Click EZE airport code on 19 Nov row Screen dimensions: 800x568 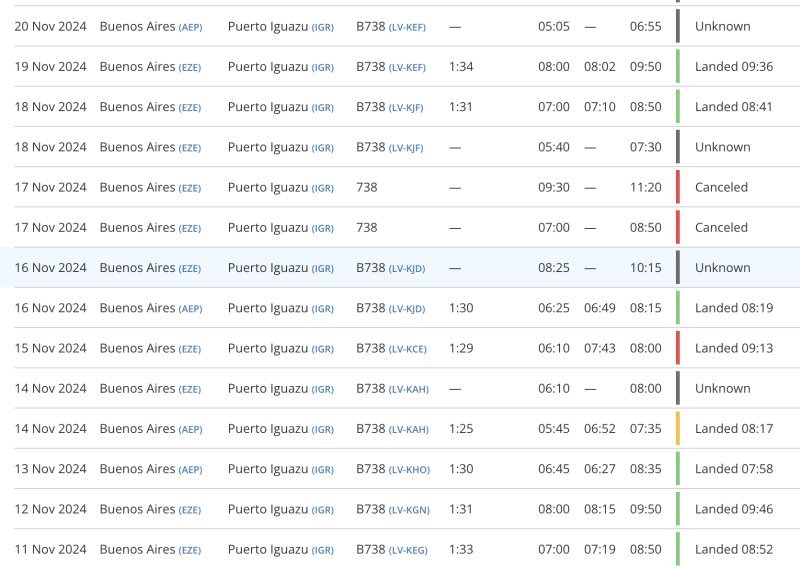click(190, 67)
